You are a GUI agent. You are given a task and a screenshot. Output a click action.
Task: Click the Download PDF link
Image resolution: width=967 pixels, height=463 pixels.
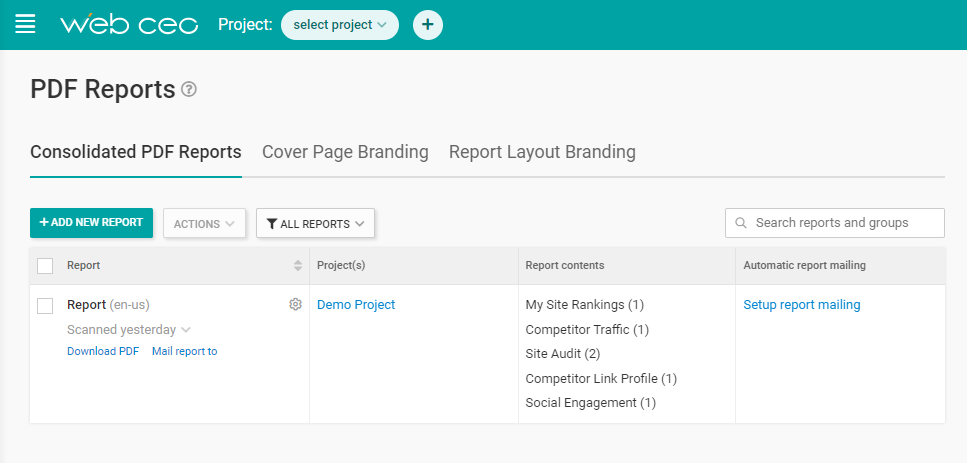point(103,351)
